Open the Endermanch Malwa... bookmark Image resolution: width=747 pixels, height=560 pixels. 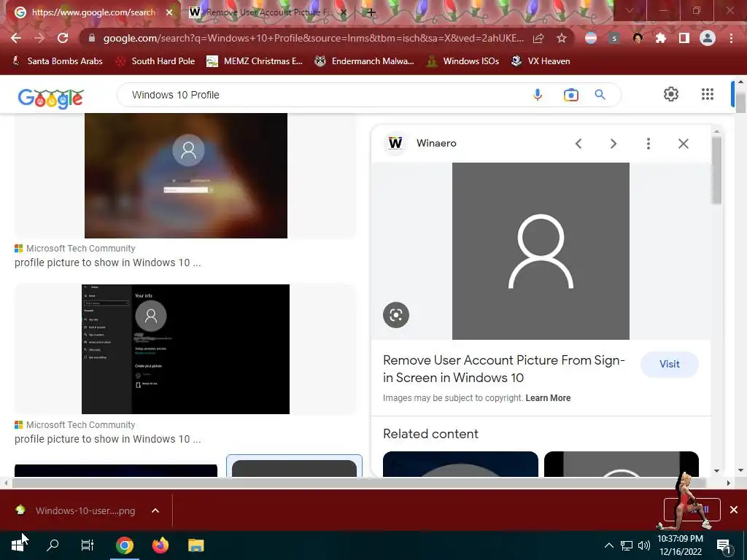(365, 61)
